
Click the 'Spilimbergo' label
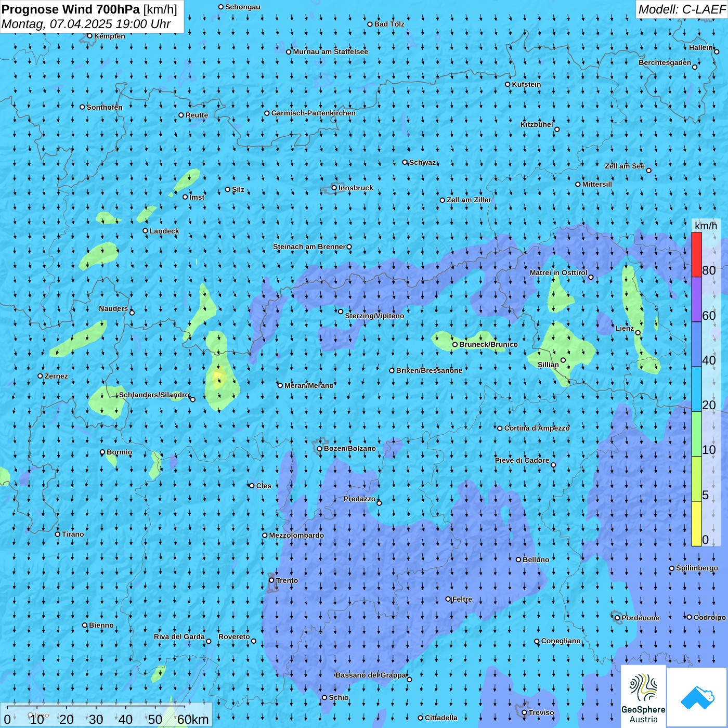click(697, 568)
